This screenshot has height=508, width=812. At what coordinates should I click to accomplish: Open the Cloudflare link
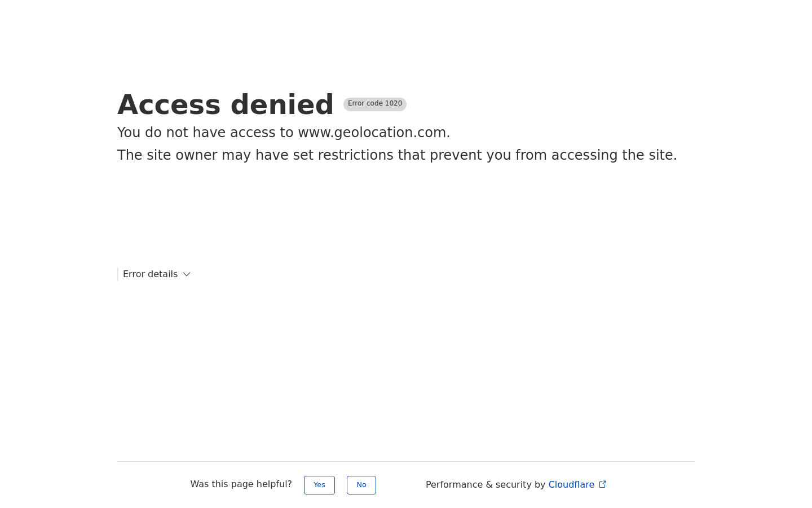coord(571,485)
